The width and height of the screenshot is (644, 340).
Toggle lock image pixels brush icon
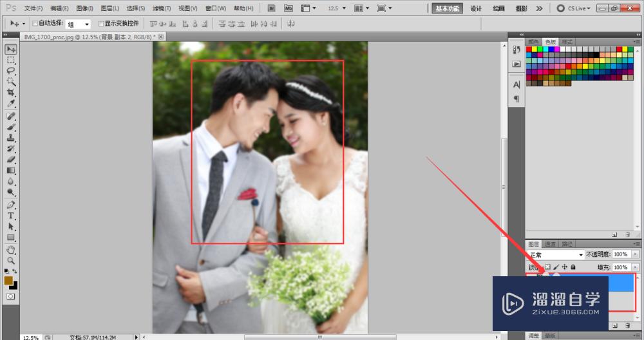tap(556, 267)
